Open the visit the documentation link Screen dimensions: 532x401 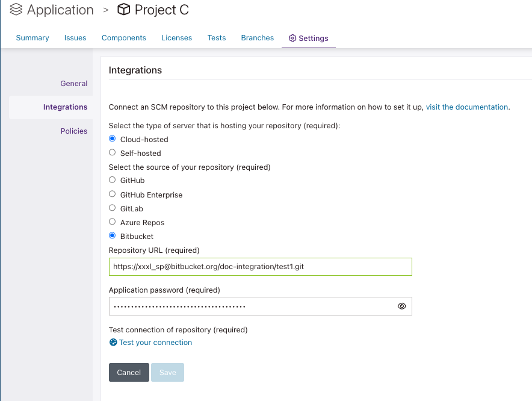point(467,107)
